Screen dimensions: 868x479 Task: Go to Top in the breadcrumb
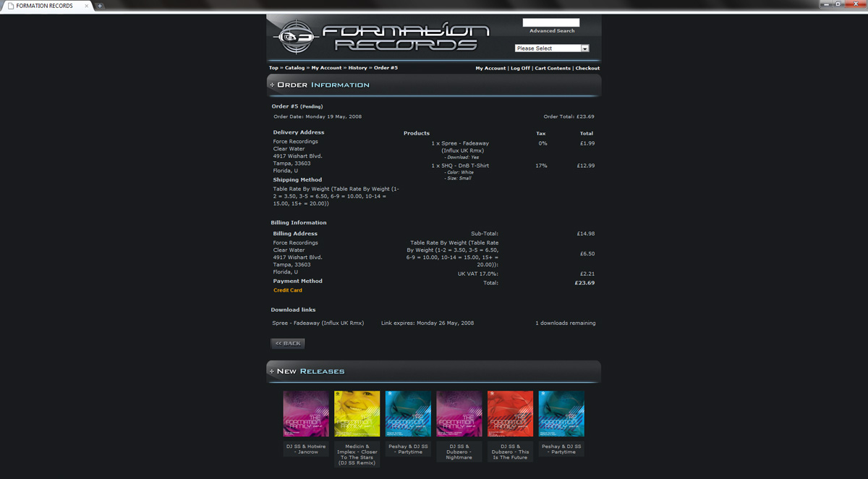[x=273, y=68]
